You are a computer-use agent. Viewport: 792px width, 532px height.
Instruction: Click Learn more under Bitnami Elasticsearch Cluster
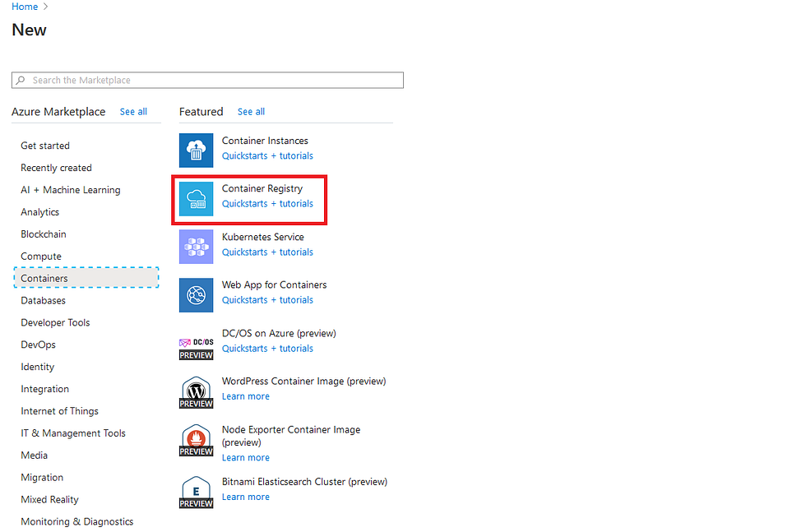point(245,497)
